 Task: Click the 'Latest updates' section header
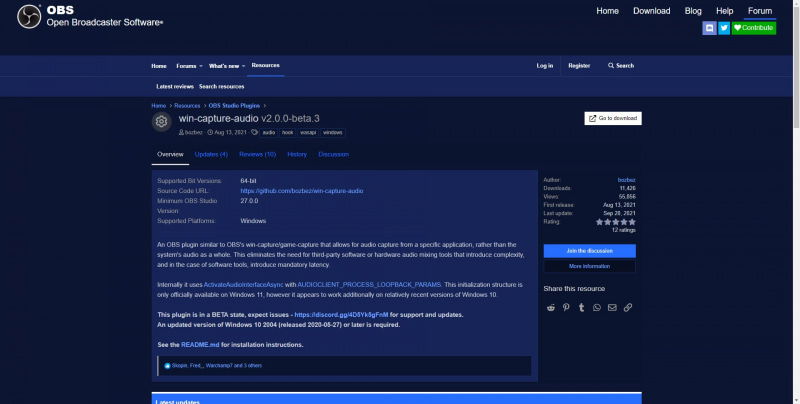tap(178, 401)
